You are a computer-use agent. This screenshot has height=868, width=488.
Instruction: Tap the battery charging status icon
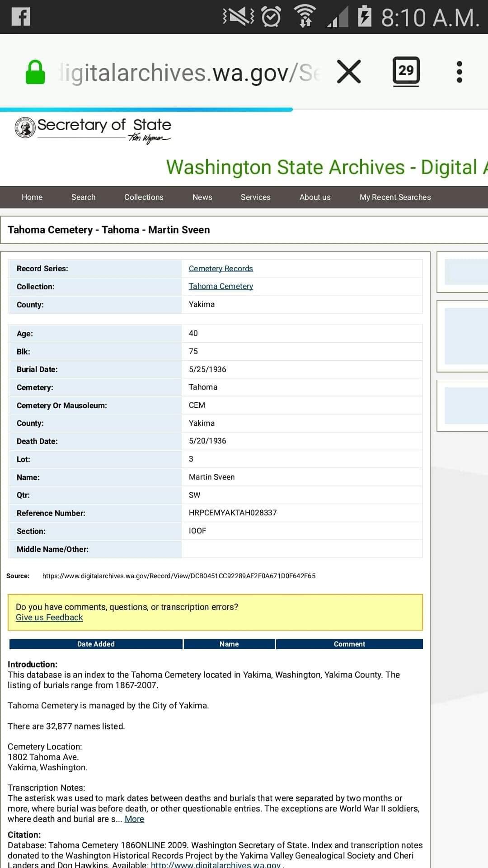[364, 17]
